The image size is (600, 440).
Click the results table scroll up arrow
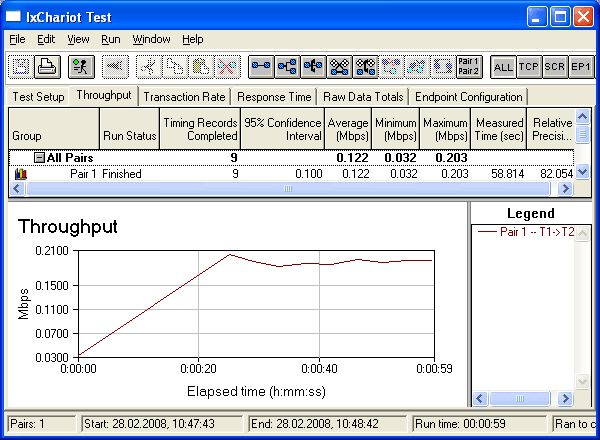pos(582,116)
